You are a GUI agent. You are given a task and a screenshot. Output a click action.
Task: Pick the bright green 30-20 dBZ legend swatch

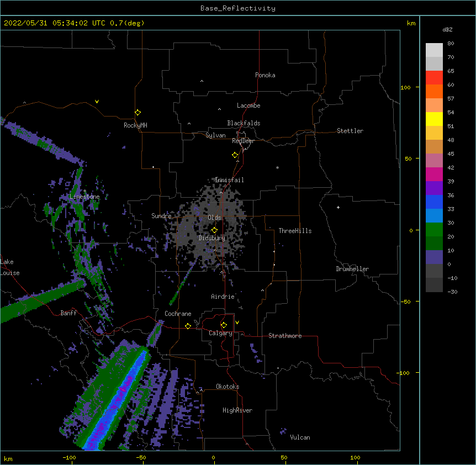point(434,230)
